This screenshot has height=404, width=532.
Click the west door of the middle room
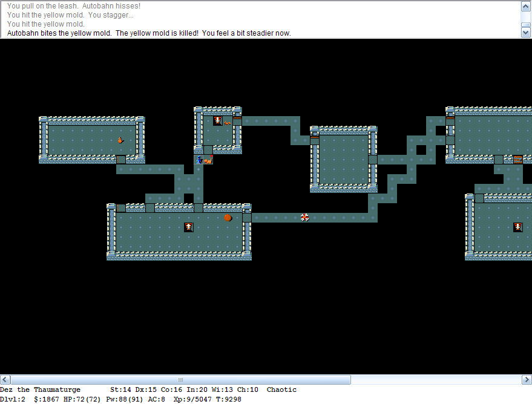pyautogui.click(x=315, y=140)
